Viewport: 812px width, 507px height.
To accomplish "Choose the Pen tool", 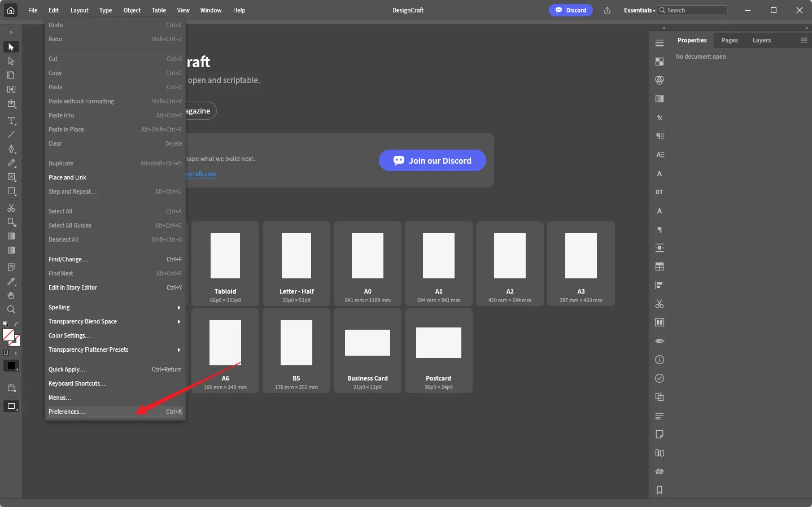I will click(11, 149).
